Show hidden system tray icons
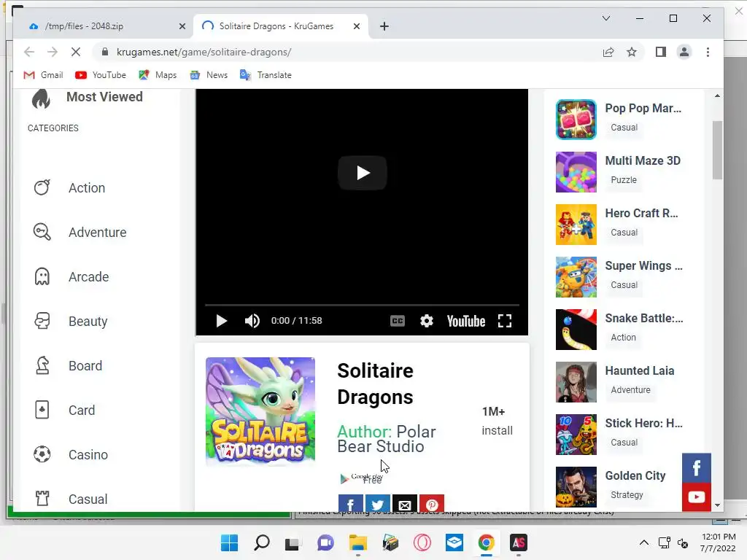The image size is (747, 560). (643, 542)
